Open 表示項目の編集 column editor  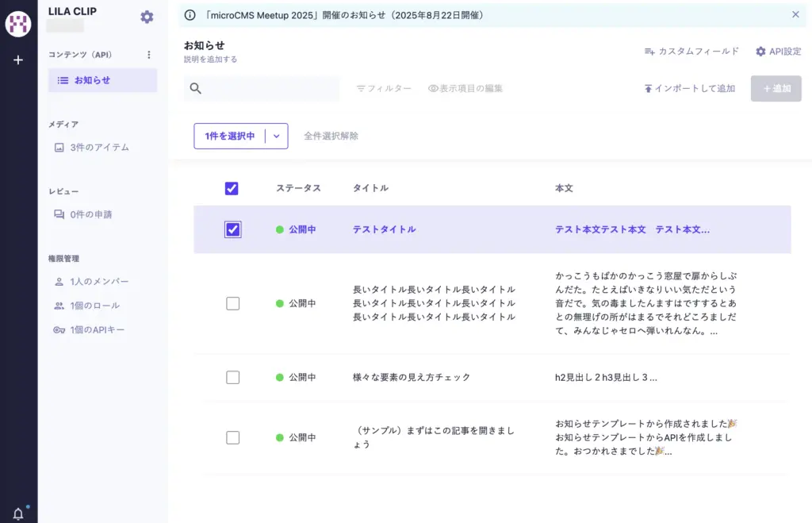465,89
